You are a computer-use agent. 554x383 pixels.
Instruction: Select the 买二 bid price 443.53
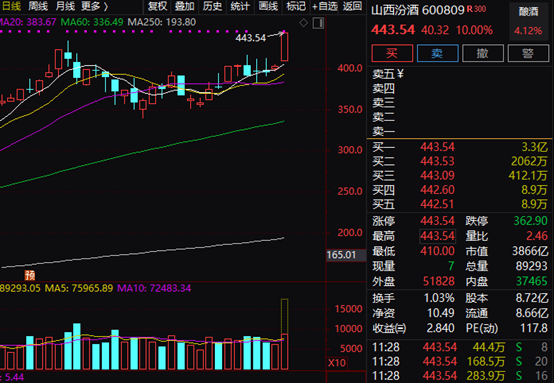coord(437,161)
